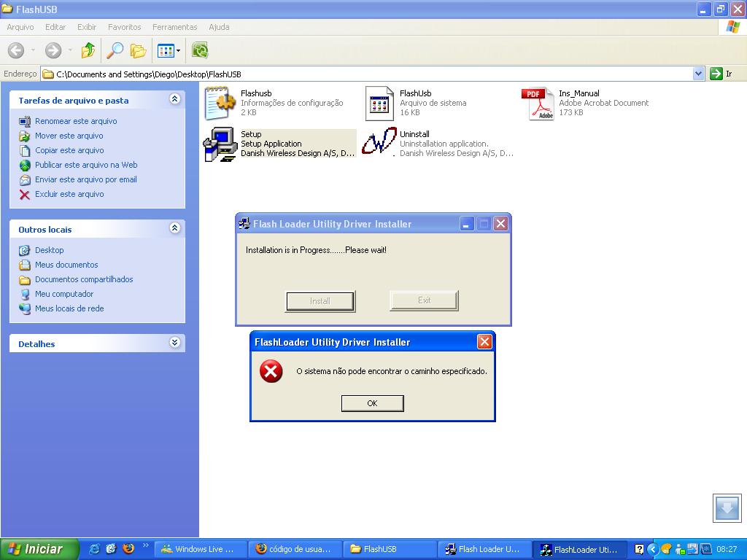The height and width of the screenshot is (560, 747).
Task: Click the Forward arrow in Explorer toolbar
Action: coord(53,50)
